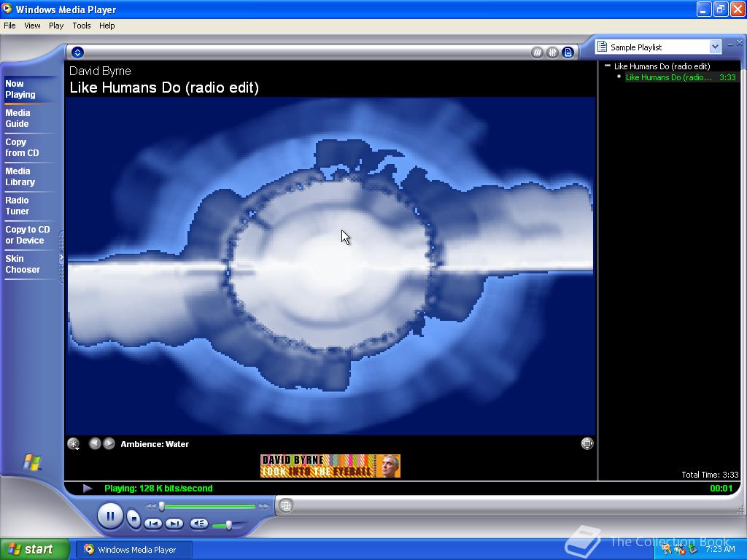747x560 pixels.
Task: Toggle equalizer settings button in top bar
Action: point(552,52)
